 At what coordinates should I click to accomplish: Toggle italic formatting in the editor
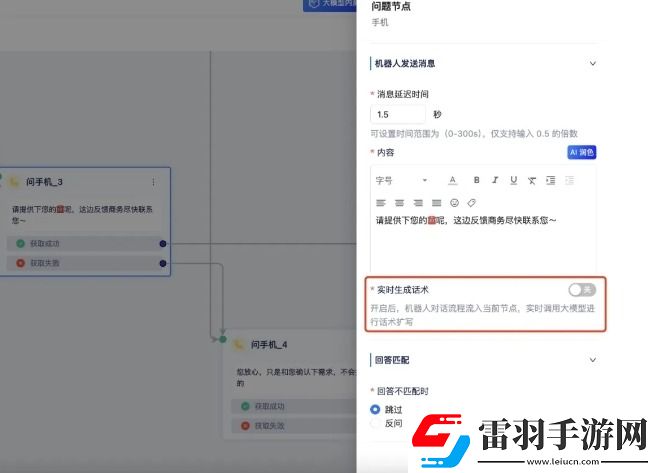[495, 180]
